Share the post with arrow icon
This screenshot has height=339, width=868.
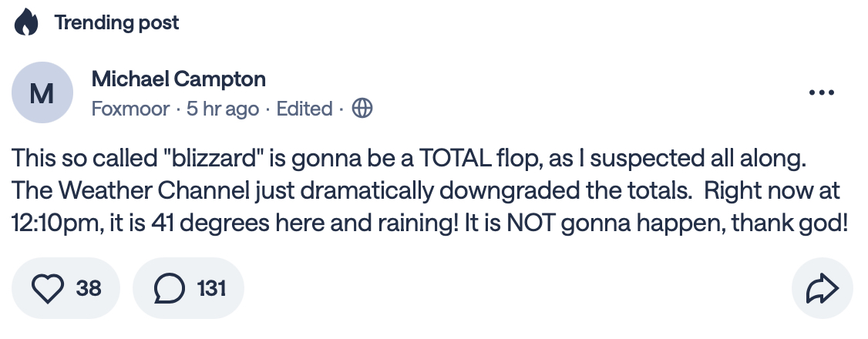822,288
